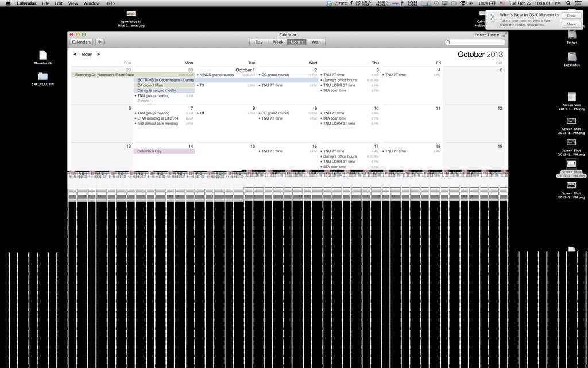Viewport: 588px width, 368px height.
Task: Add a new event with plus button
Action: coord(99,42)
